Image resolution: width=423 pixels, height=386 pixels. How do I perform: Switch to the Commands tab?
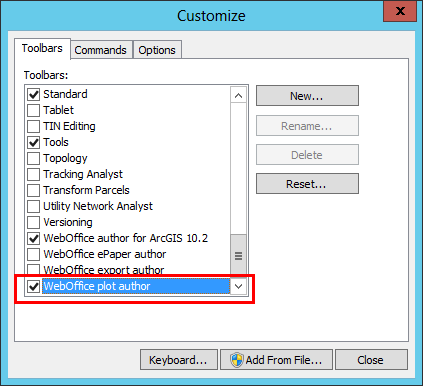[x=100, y=50]
